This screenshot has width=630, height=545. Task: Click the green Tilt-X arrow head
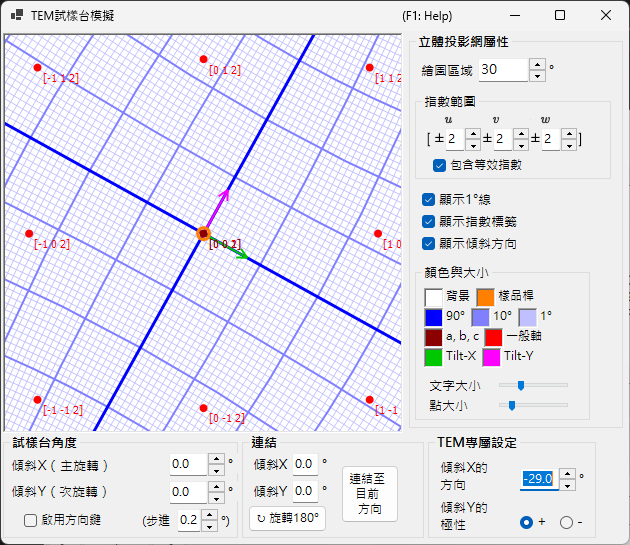pos(243,254)
